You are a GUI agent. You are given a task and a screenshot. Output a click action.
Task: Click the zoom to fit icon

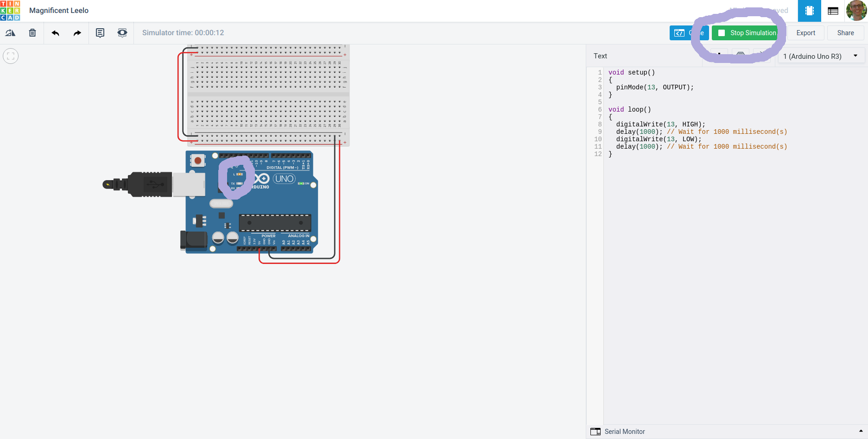pos(11,56)
